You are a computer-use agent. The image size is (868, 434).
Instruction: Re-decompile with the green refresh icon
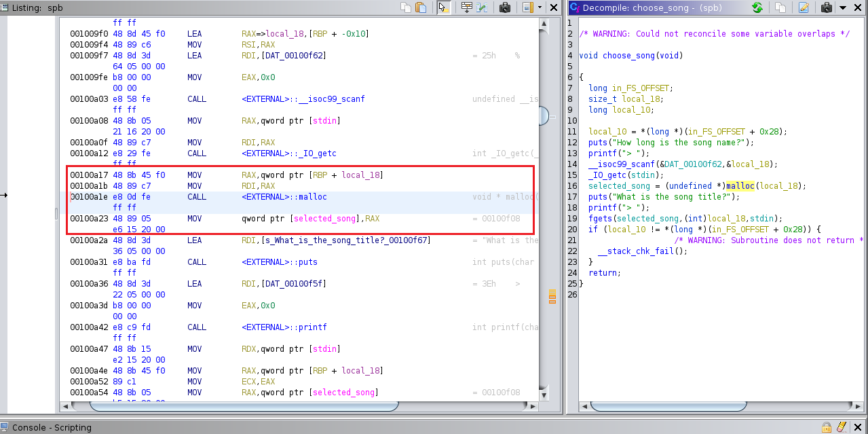[757, 7]
